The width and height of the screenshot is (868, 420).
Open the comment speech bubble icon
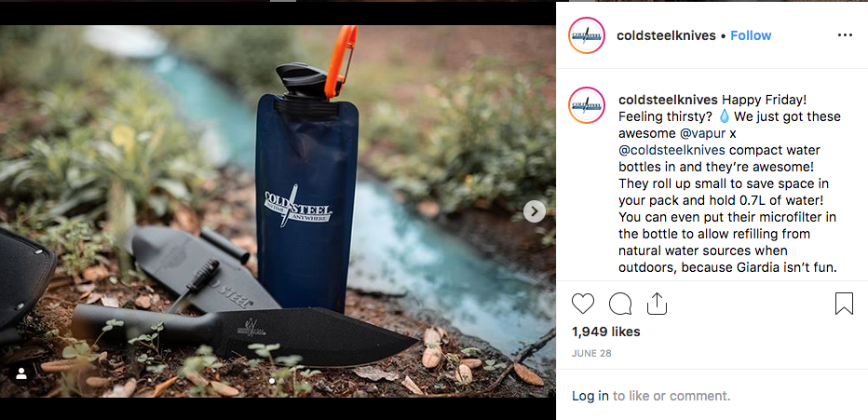click(x=620, y=304)
